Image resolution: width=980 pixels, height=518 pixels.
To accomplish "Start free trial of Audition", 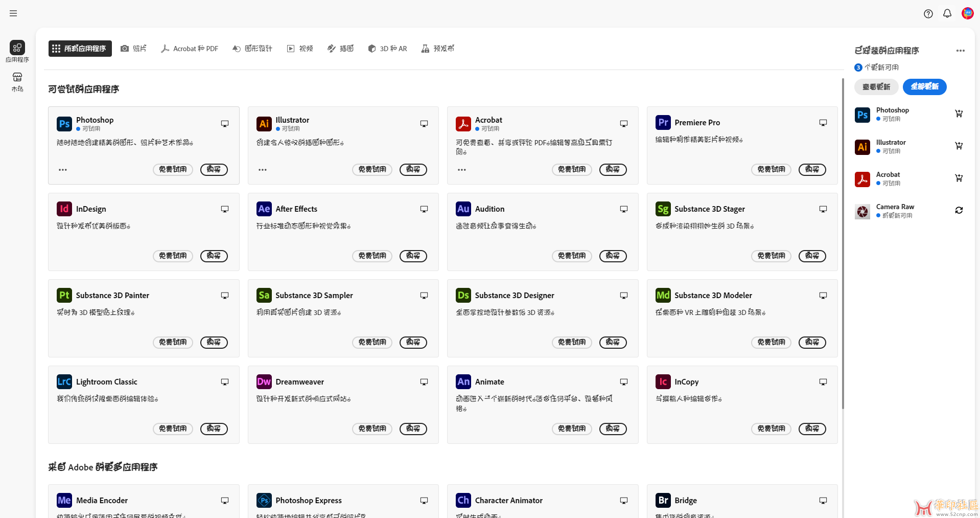I will pos(572,256).
